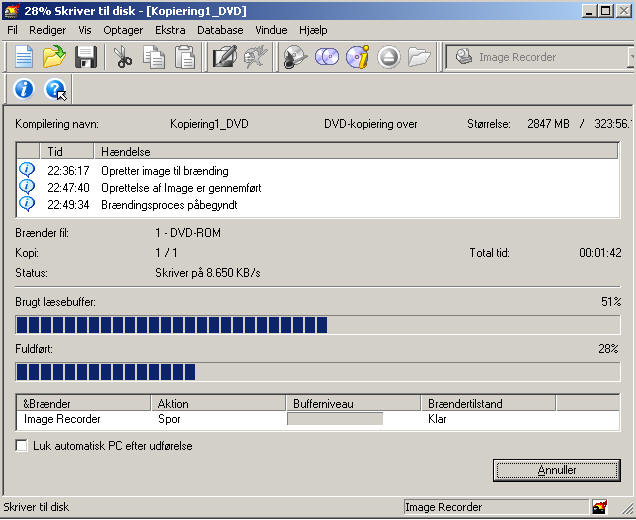The height and width of the screenshot is (520, 636).
Task: Click the Total tid value 00:01:42
Action: tap(600, 253)
